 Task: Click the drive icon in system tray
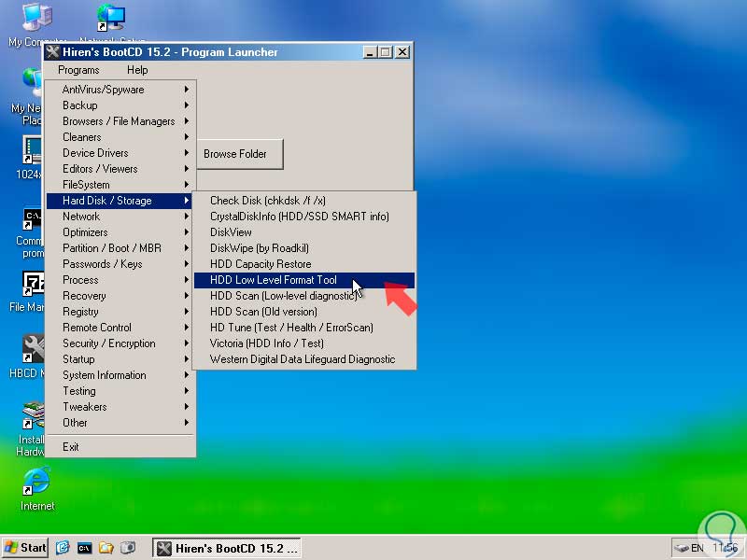point(682,548)
